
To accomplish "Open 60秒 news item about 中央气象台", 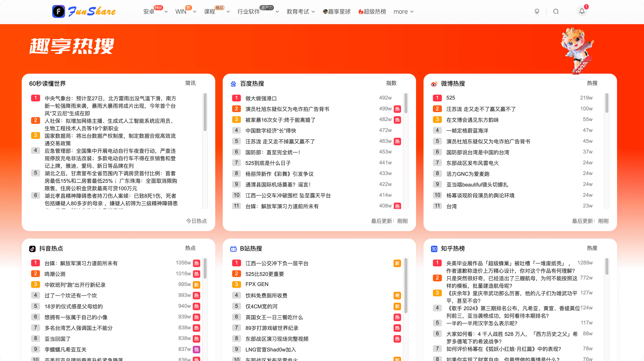I will [x=111, y=106].
